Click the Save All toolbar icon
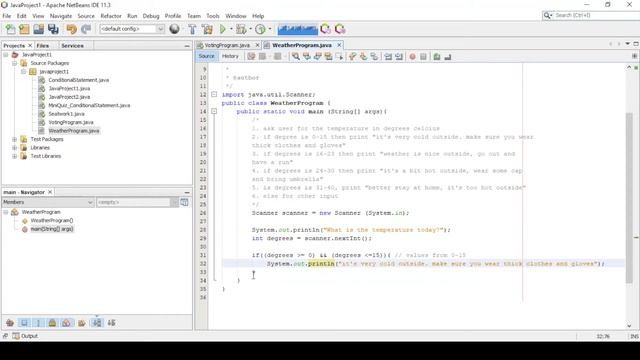 53,29
